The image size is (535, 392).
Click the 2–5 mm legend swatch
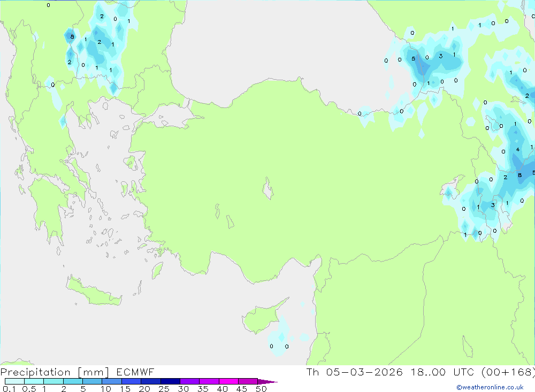pyautogui.click(x=73, y=381)
